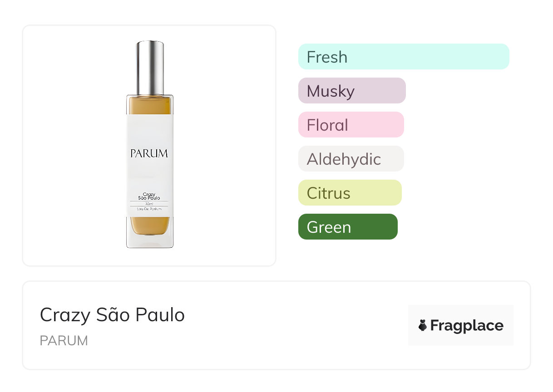553x392 pixels.
Task: Pick the grey Aldehydic accord bar
Action: tap(351, 159)
